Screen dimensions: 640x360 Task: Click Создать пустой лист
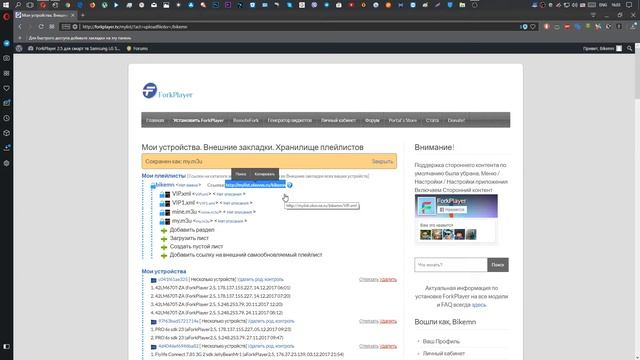coord(196,247)
